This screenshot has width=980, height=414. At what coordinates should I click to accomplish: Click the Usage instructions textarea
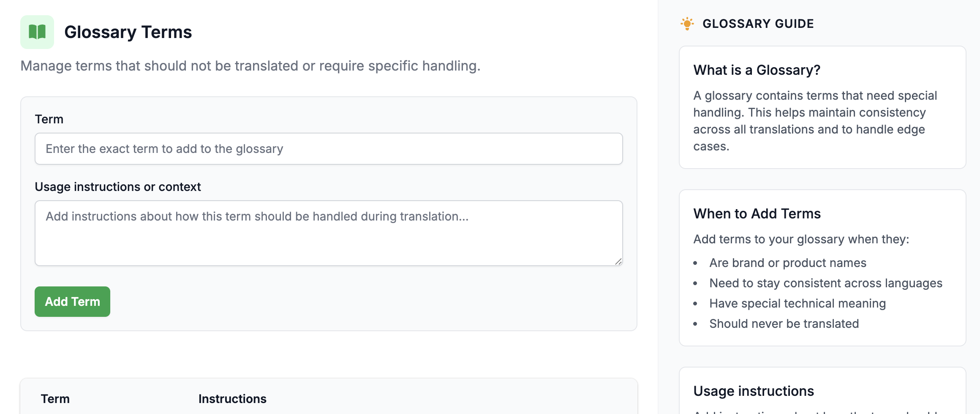click(x=328, y=233)
